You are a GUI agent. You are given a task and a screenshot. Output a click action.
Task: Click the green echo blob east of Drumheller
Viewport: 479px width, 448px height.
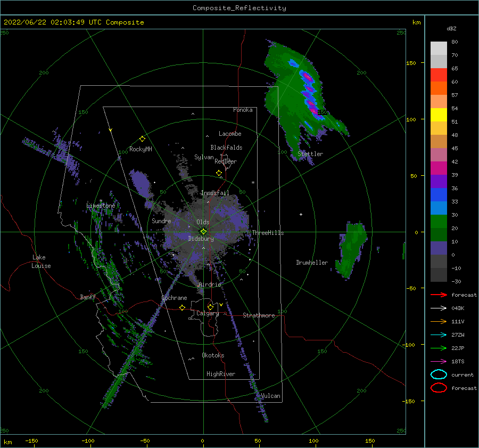[351, 249]
